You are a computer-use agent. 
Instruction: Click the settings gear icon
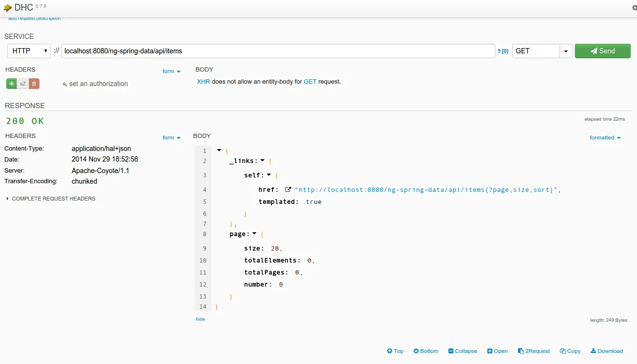[634, 8]
